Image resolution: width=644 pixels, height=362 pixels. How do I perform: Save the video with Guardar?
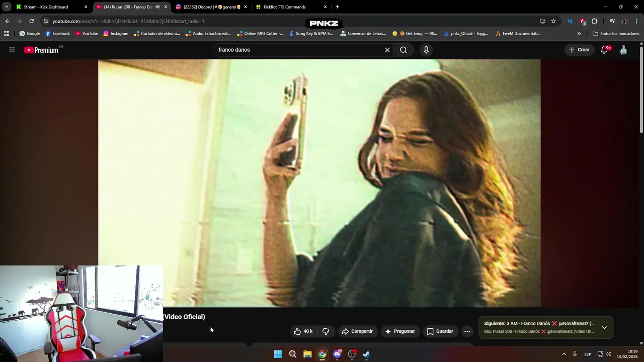(x=440, y=331)
